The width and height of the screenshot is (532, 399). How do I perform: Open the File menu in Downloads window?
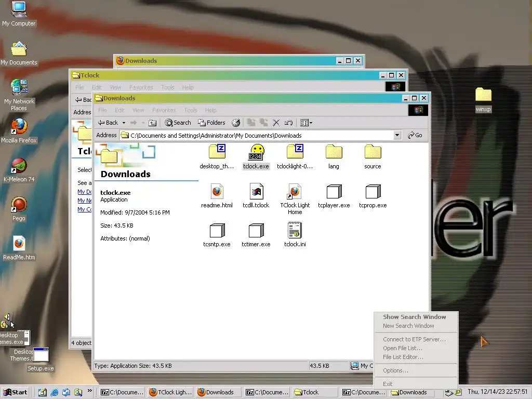point(102,110)
